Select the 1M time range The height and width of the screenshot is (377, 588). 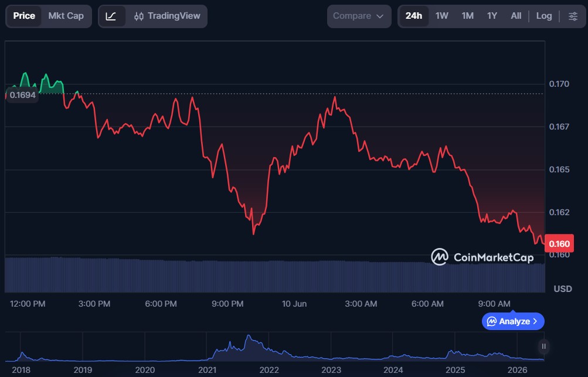tap(467, 16)
